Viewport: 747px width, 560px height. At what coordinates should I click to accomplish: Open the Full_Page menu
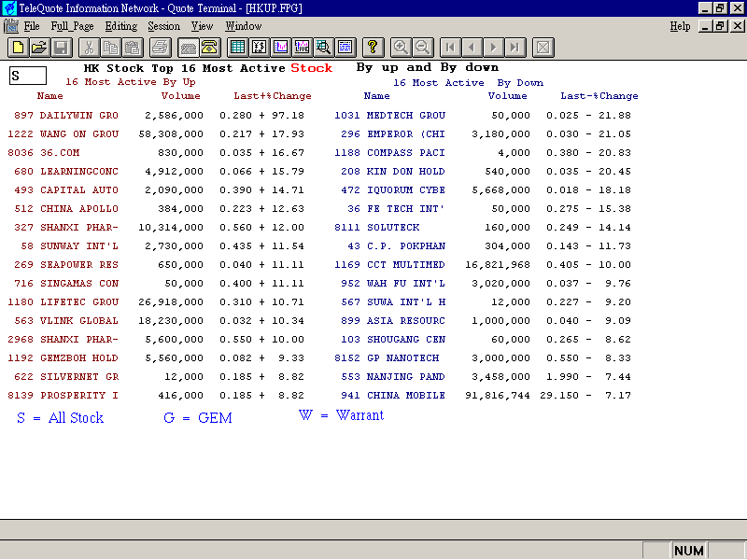coord(72,26)
